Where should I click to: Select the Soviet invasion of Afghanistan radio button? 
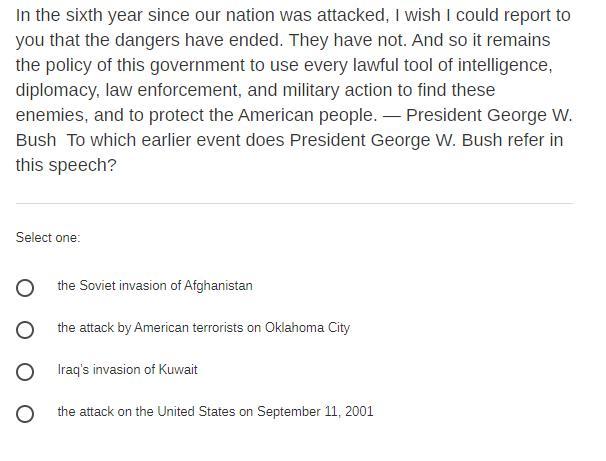(x=25, y=288)
